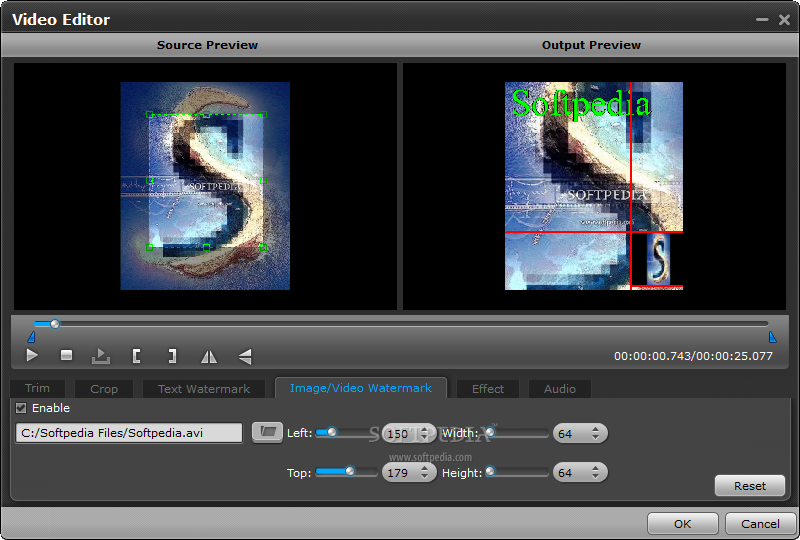Click the green Softpedia text in Output Preview
Image resolution: width=800 pixels, height=540 pixels.
[x=581, y=104]
